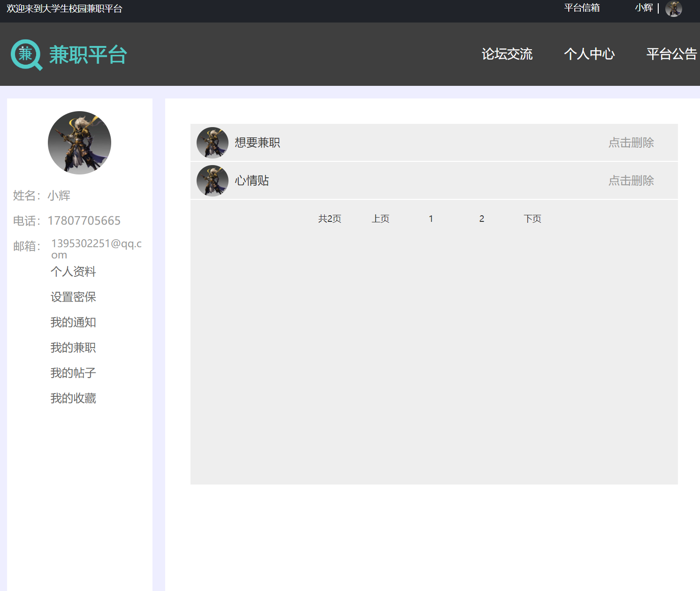
Task: Select 个人资料 in sidebar menu
Action: point(73,272)
